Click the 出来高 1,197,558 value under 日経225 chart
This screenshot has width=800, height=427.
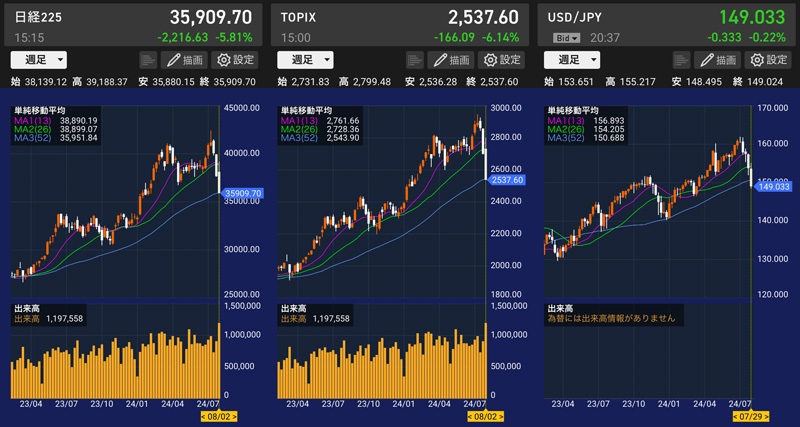coord(48,319)
